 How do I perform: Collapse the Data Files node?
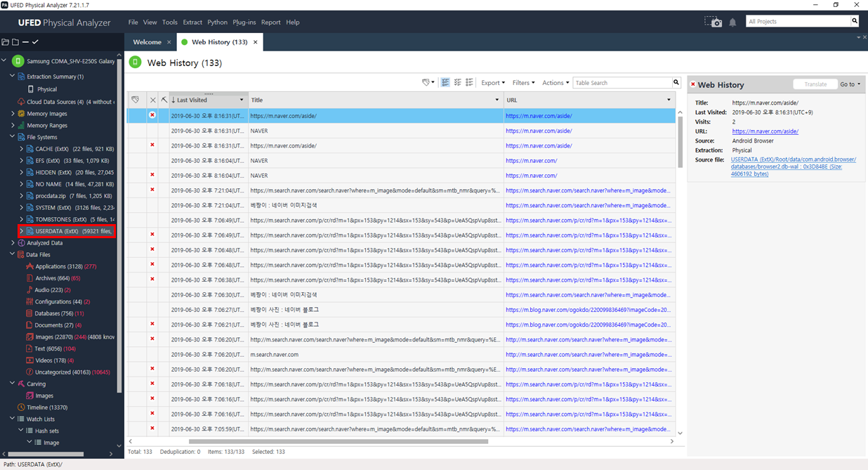12,254
